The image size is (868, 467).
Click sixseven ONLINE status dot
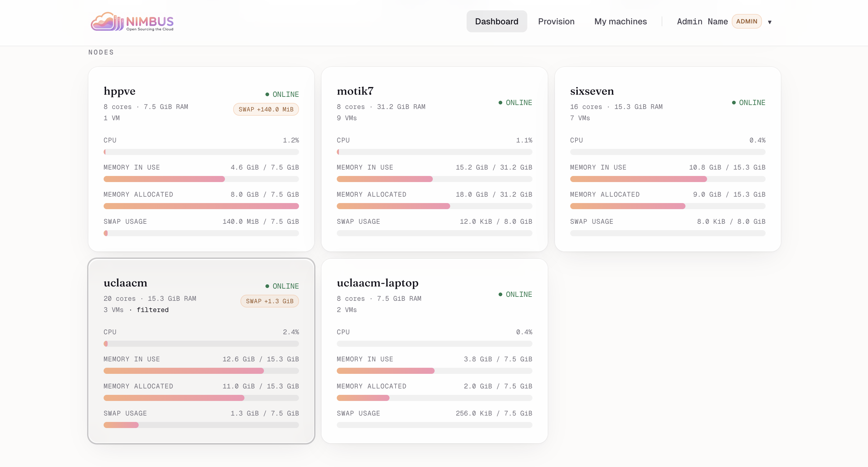734,103
